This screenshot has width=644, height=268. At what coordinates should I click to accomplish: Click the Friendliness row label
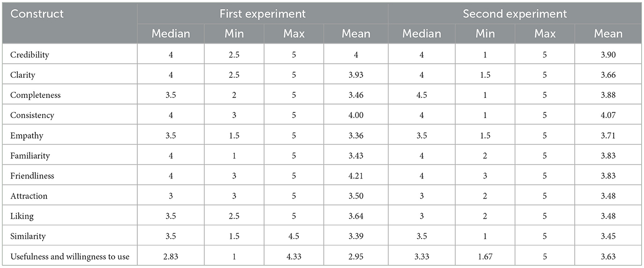pos(32,176)
